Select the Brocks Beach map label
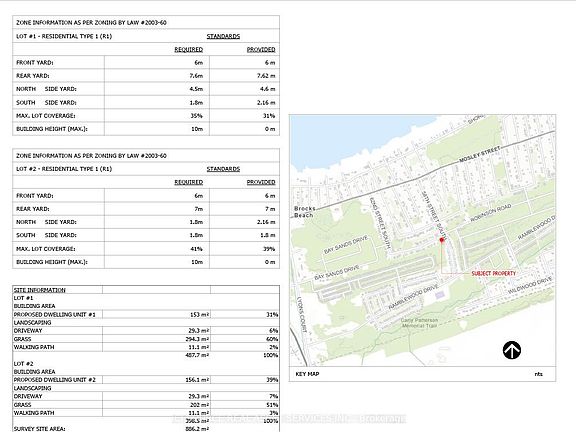Image resolution: width=576 pixels, height=432 pixels. 305,212
